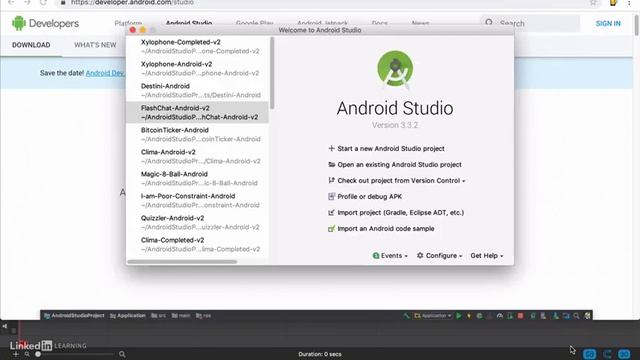Click the green Run arrow in IDE toolbar
The height and width of the screenshot is (360, 640).
459,316
